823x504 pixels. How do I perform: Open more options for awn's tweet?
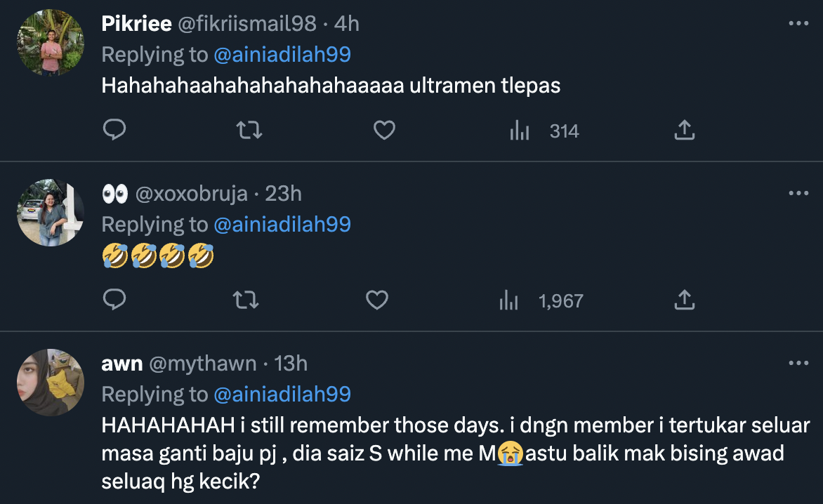click(x=798, y=363)
